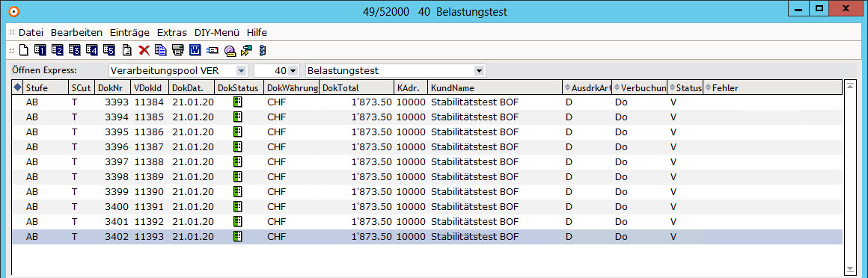Click the purple disc icon
The height and width of the screenshot is (278, 868).
click(x=230, y=51)
